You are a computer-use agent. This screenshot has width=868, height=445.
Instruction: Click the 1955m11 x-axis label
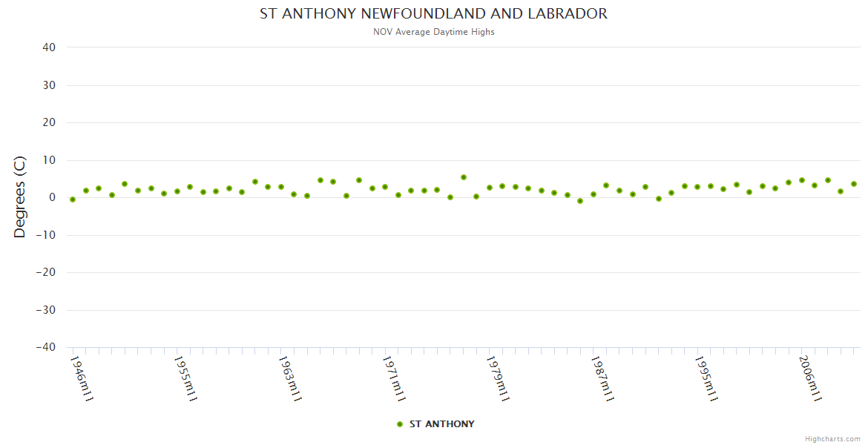tap(185, 378)
